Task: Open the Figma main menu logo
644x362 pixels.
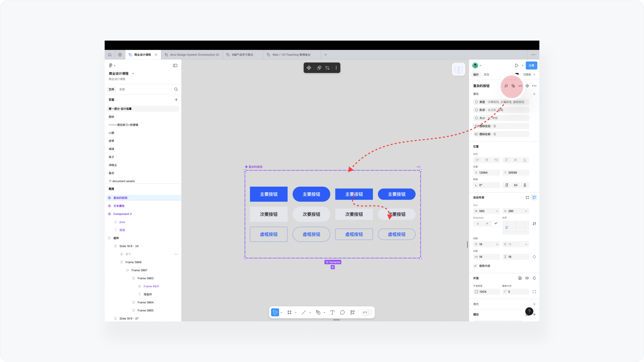Action: [x=111, y=65]
